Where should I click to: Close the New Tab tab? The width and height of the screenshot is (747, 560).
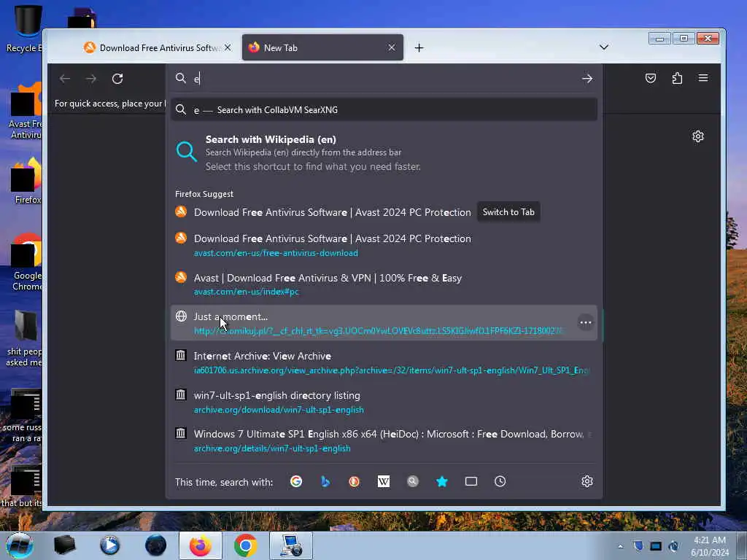[392, 47]
